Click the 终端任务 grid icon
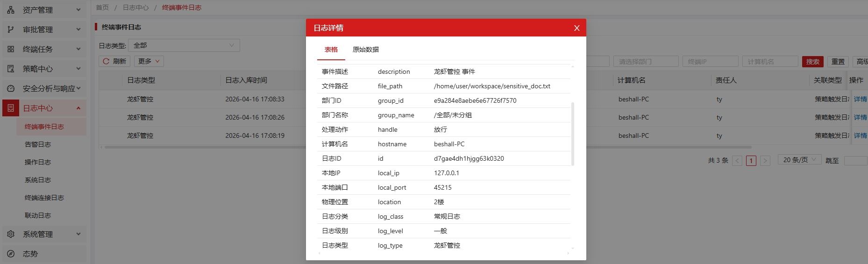 pyautogui.click(x=11, y=49)
